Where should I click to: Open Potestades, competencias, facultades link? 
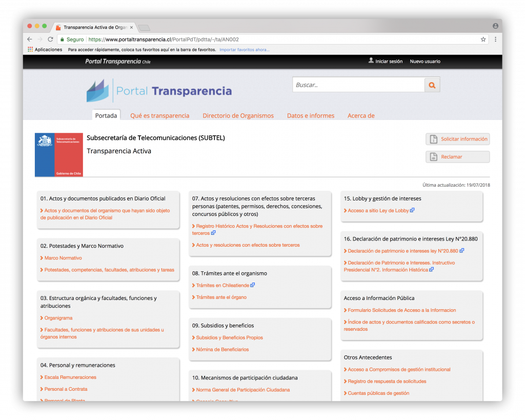tap(109, 270)
